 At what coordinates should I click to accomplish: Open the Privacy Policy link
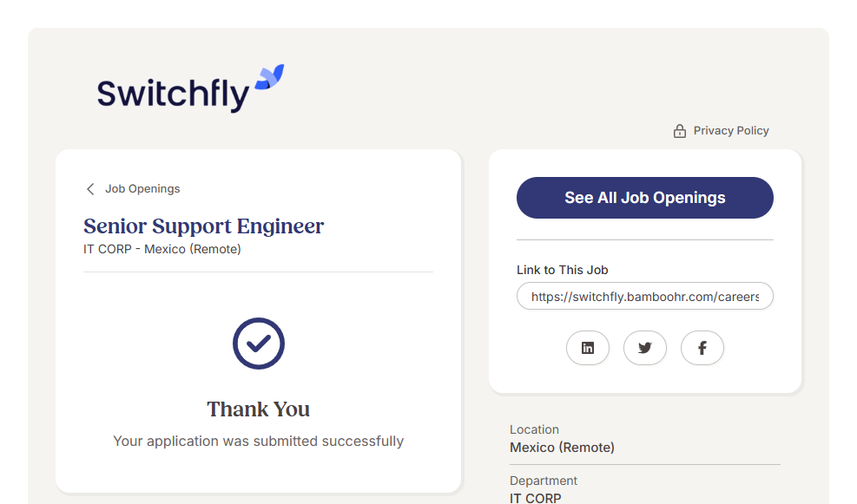tap(731, 131)
